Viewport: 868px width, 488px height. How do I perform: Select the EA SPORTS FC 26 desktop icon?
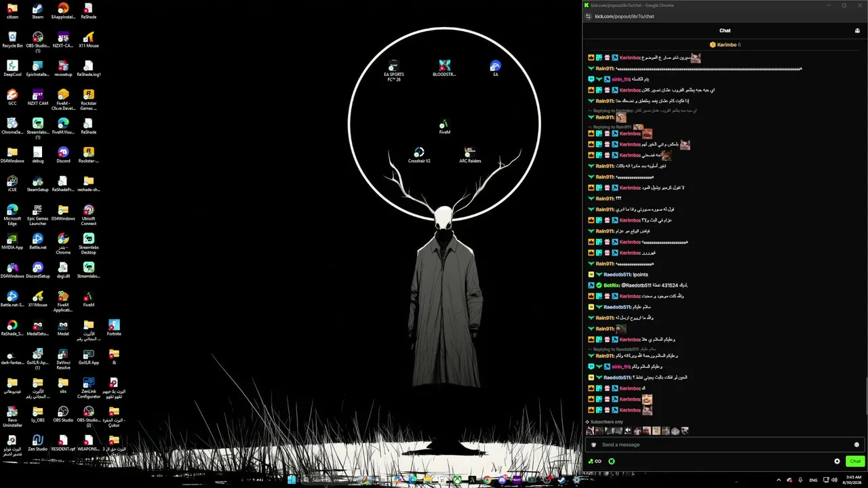(x=393, y=70)
